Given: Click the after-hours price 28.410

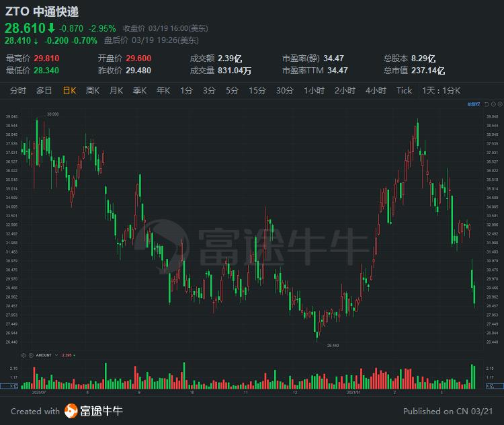Looking at the screenshot, I should 17,40.
